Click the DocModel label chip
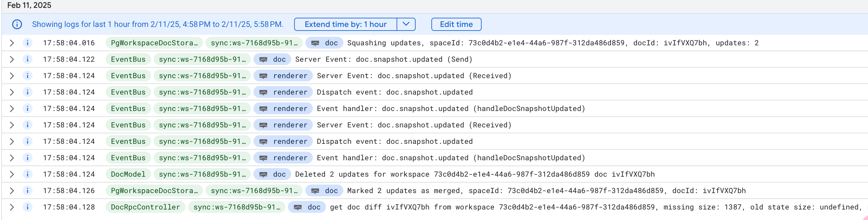Viewport: 868px width, 220px height. [x=128, y=174]
